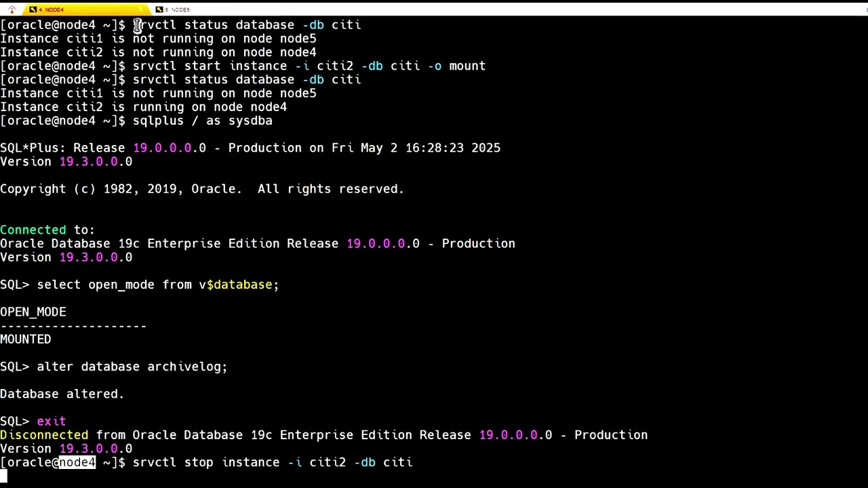This screenshot has height=488, width=868.
Task: Click the 'srvctl stop instance' command
Action: [x=273, y=462]
